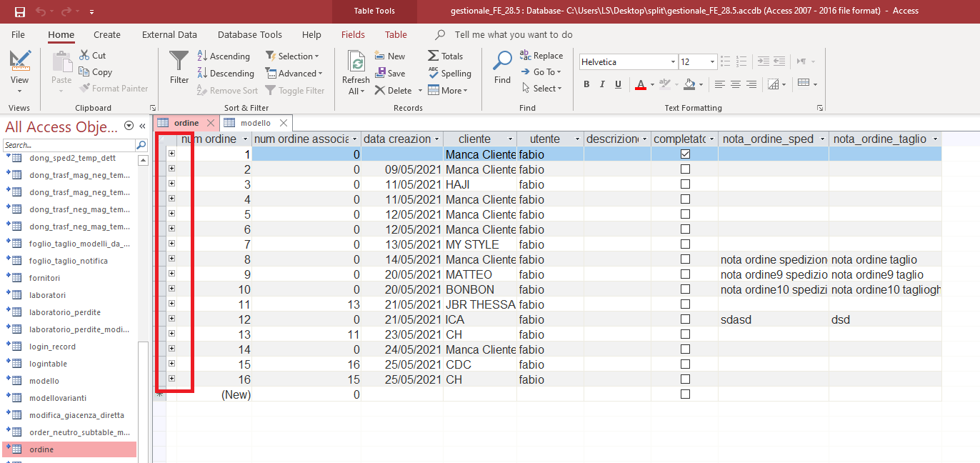Sort records Descending
Screen dimensions: 980x463
coord(225,74)
